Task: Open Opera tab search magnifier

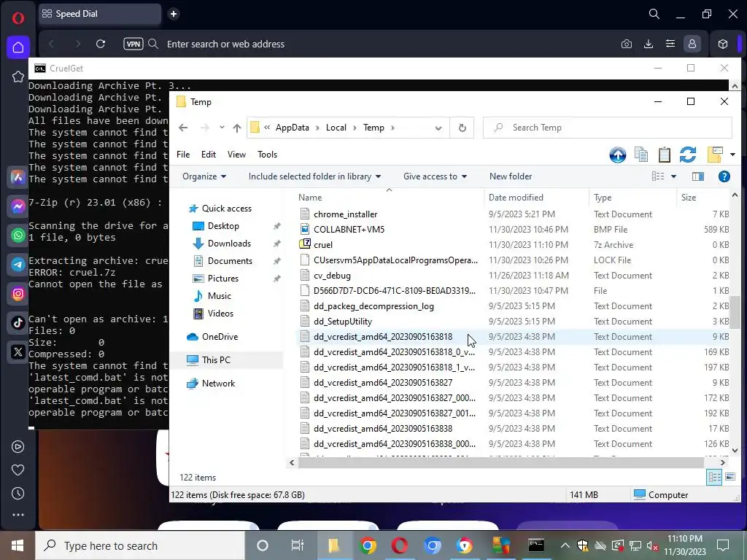Action: click(654, 14)
